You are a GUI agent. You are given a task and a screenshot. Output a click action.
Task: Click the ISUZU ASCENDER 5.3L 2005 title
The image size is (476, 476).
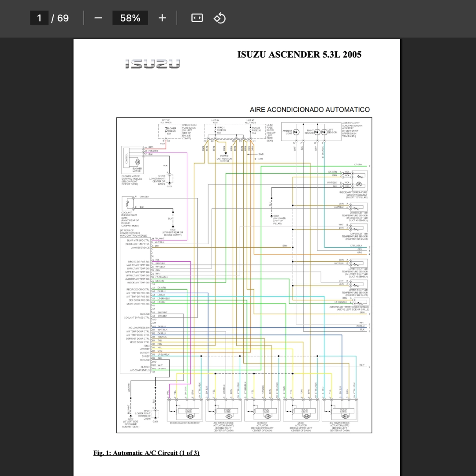click(x=299, y=55)
